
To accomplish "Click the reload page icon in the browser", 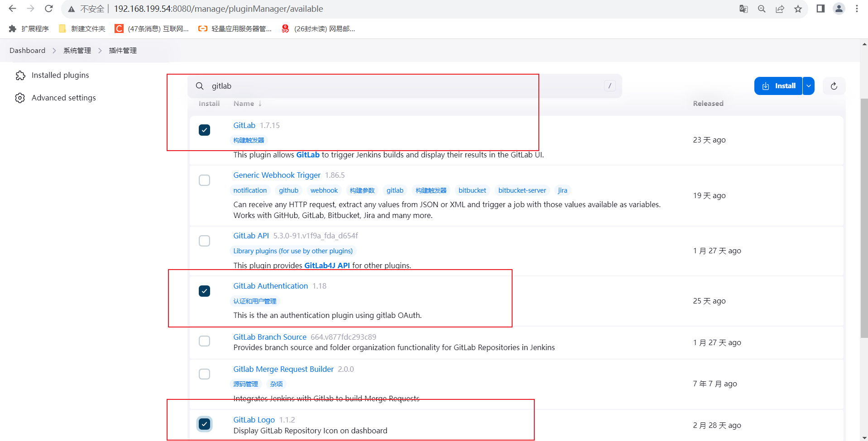I will coord(48,8).
